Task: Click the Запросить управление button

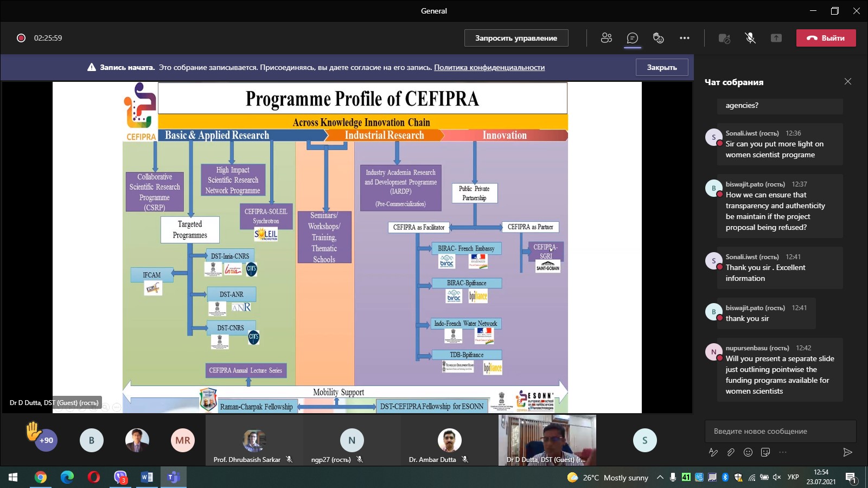Action: tap(516, 38)
